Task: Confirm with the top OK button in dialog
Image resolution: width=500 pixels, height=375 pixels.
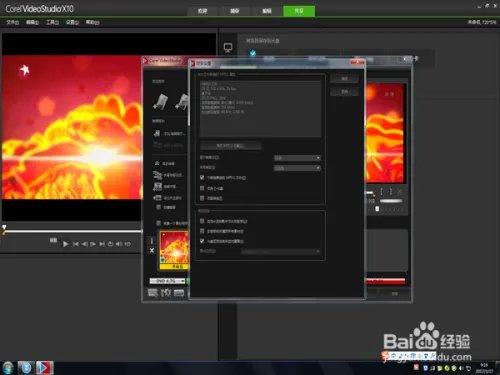Action: point(344,79)
